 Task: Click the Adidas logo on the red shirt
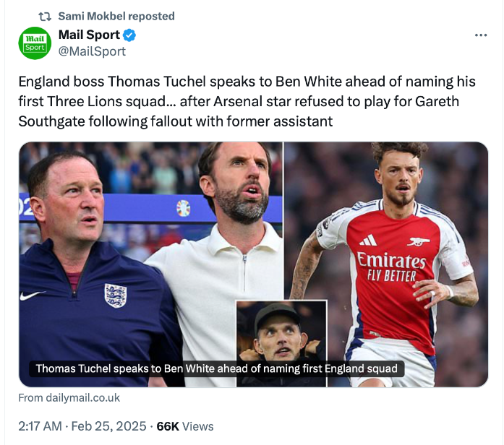click(x=367, y=240)
